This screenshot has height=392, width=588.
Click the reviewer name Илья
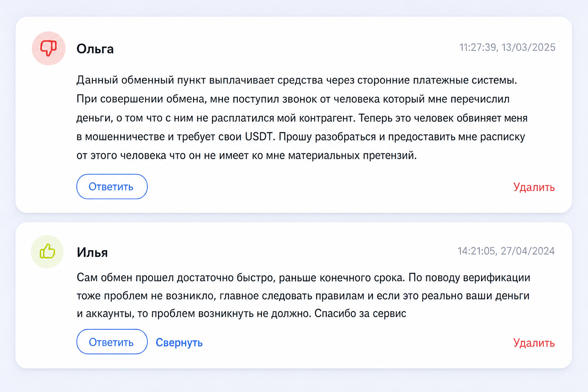click(92, 253)
